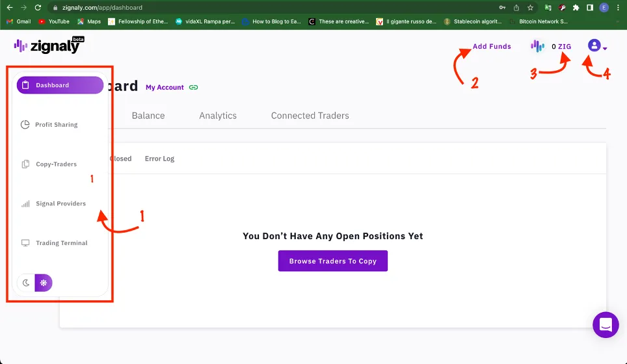Open the Trading Terminal

click(x=54, y=243)
